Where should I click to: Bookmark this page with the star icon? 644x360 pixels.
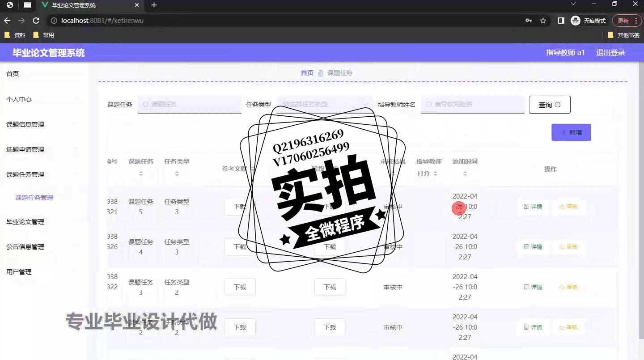543,21
